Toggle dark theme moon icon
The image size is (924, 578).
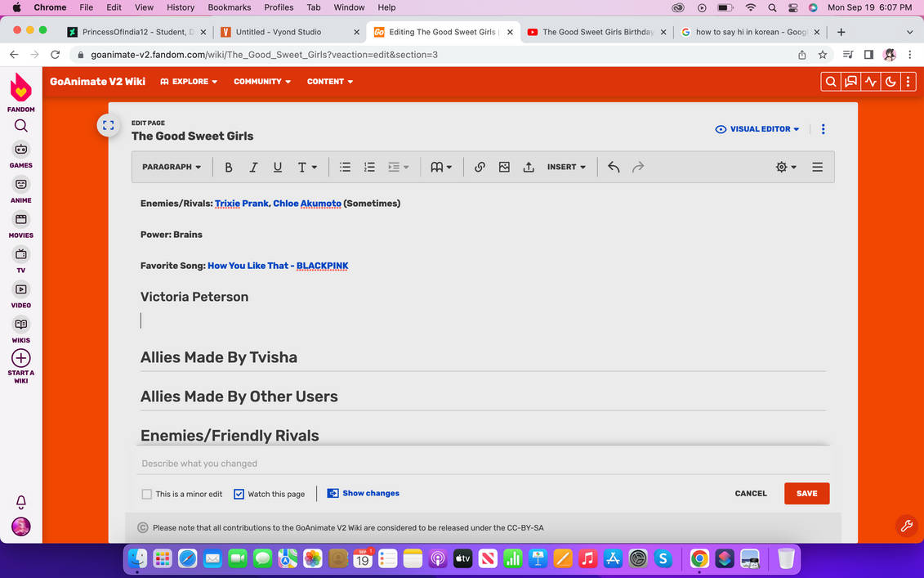pyautogui.click(x=891, y=82)
